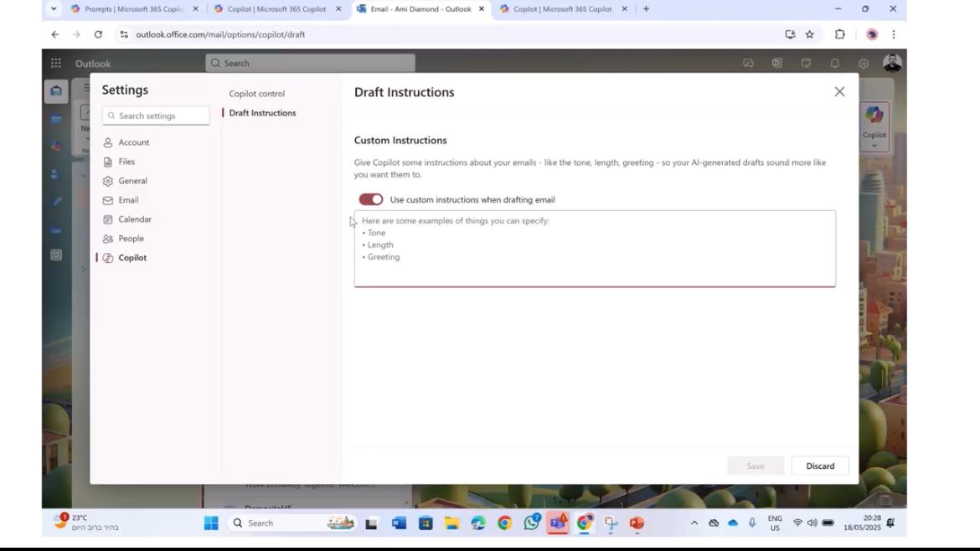Open the More apps icon in Outlook's left rail
The height and width of the screenshot is (551, 980).
click(56, 255)
